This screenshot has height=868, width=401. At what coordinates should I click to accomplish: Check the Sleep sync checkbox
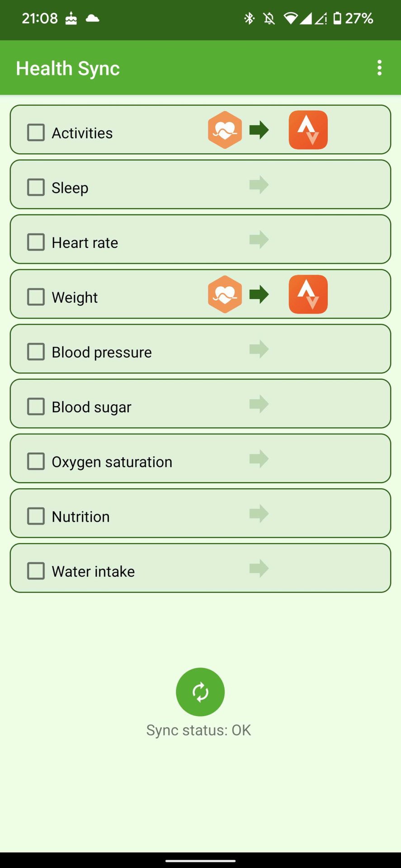(36, 187)
